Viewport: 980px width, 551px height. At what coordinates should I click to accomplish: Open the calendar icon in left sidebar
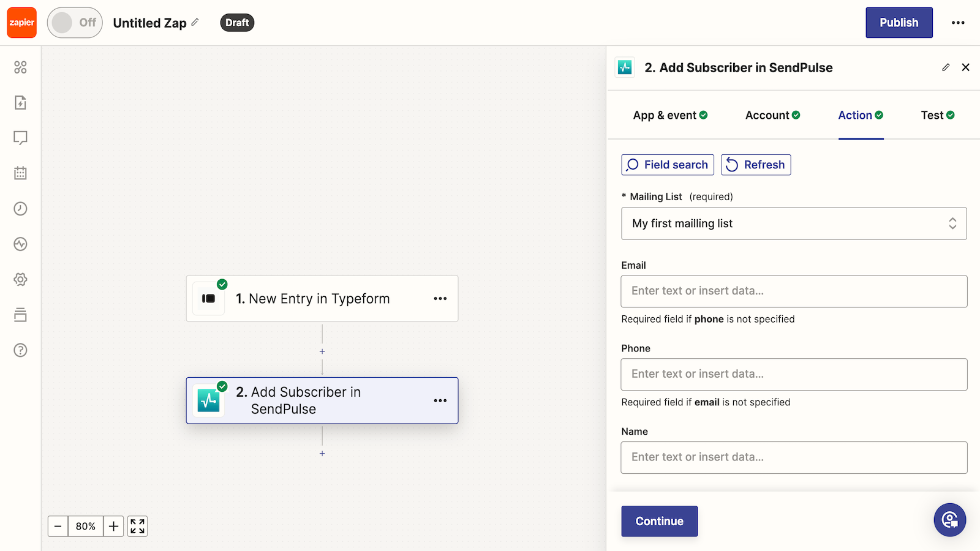(x=20, y=173)
